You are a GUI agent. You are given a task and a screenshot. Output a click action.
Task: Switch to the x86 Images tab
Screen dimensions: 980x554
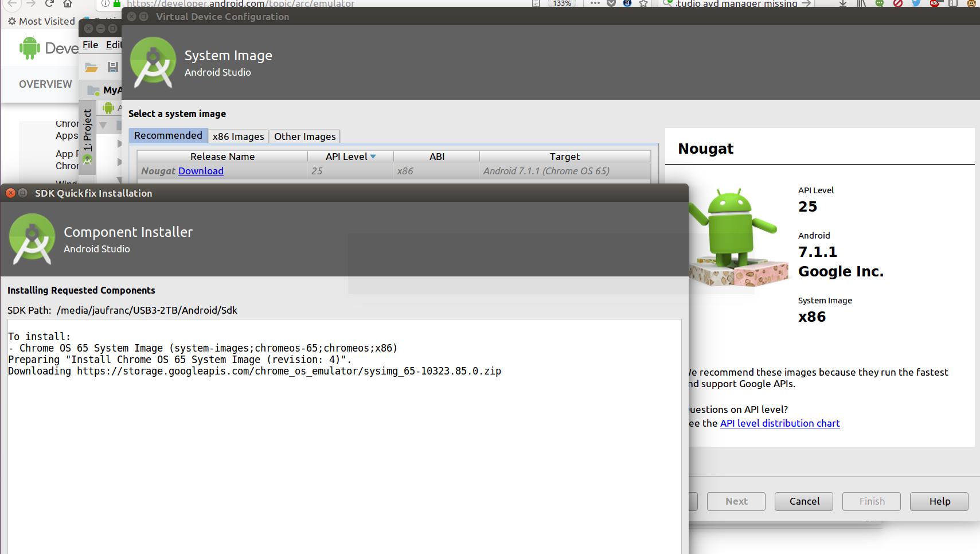[238, 136]
